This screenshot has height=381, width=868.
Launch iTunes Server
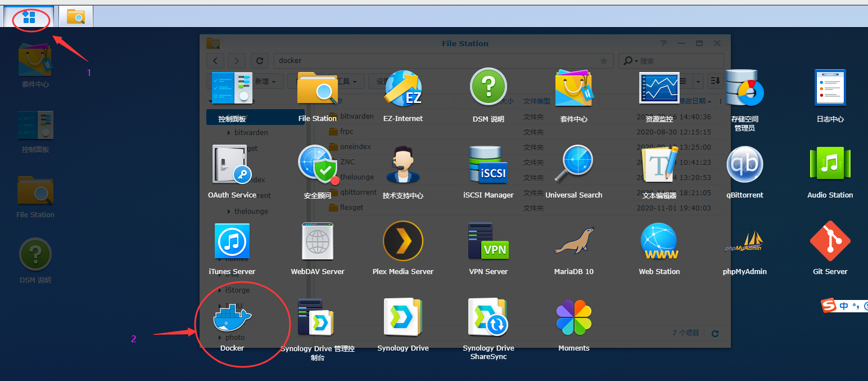[x=232, y=249]
